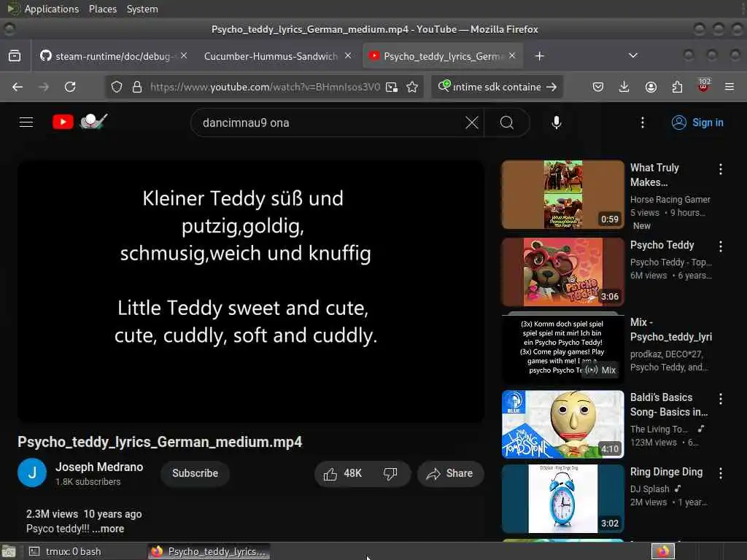Screen dimensions: 747x560
Task: Reload the current page
Action: tap(70, 87)
